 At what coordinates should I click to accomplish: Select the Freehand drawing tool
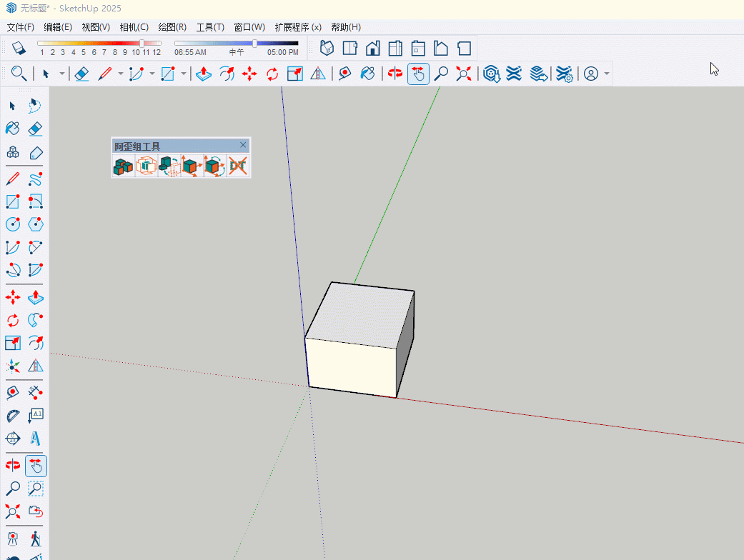pos(35,179)
